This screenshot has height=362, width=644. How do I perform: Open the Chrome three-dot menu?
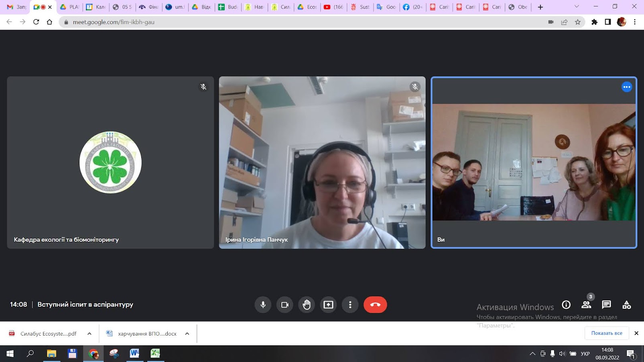pos(635,22)
